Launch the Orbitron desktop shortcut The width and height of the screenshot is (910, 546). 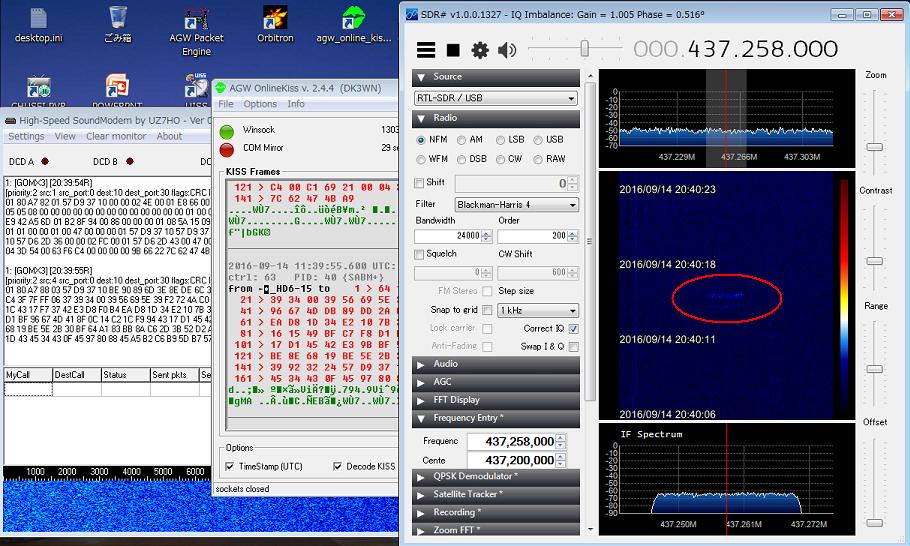275,26
